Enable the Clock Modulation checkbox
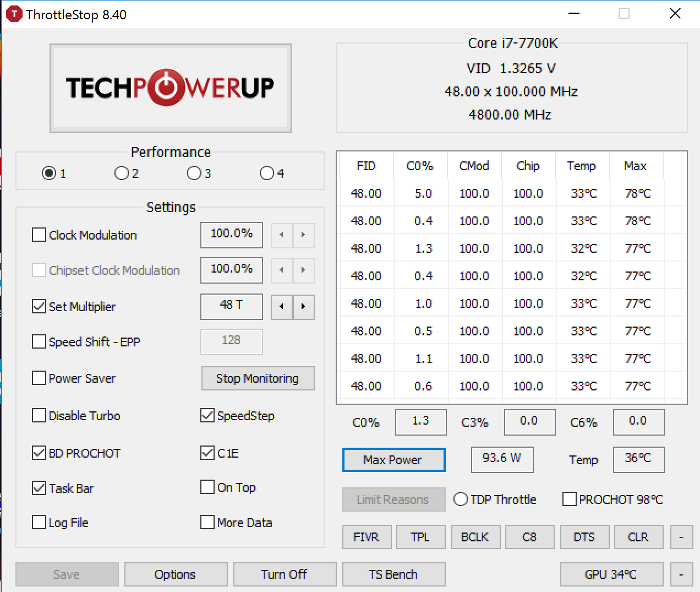The height and width of the screenshot is (592, 700). (39, 235)
